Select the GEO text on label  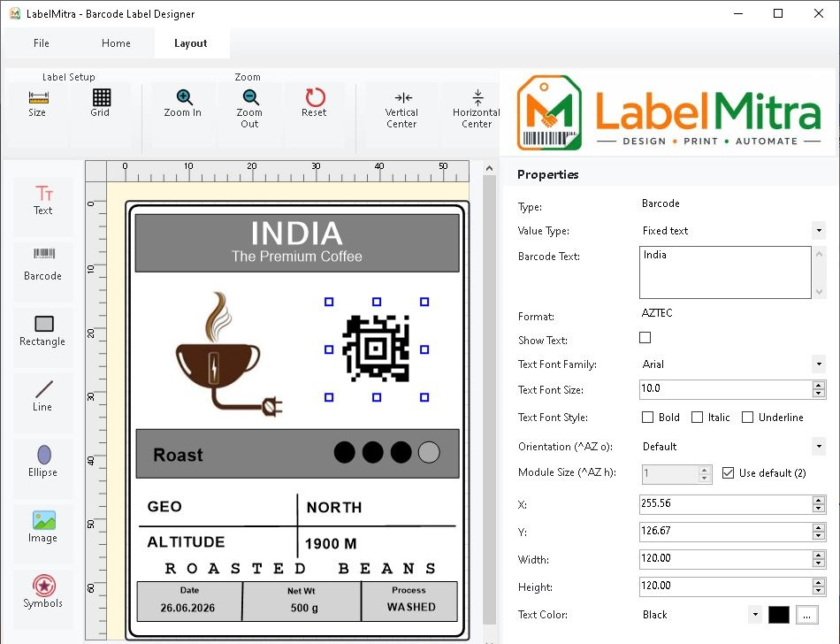coord(164,507)
